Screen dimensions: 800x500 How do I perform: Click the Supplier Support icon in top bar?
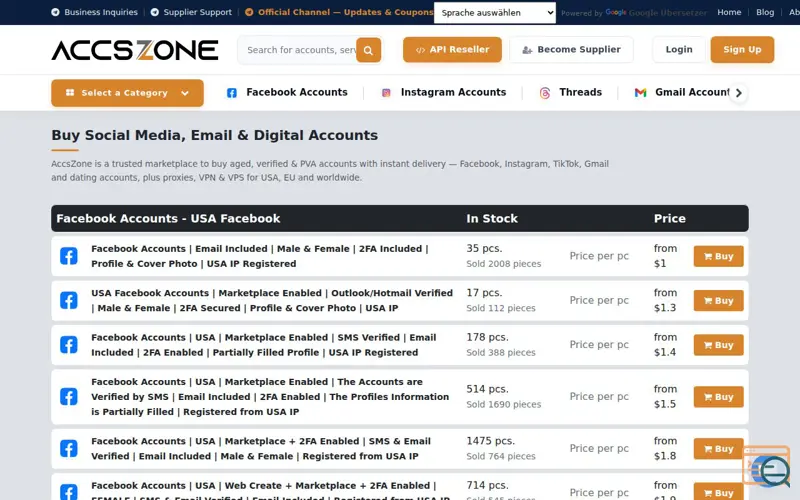pyautogui.click(x=155, y=12)
